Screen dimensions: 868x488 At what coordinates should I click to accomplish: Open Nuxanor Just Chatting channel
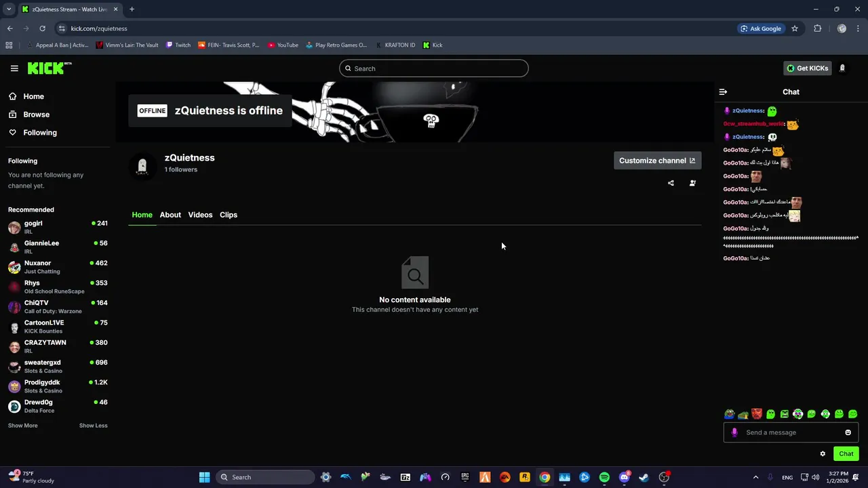(x=58, y=267)
